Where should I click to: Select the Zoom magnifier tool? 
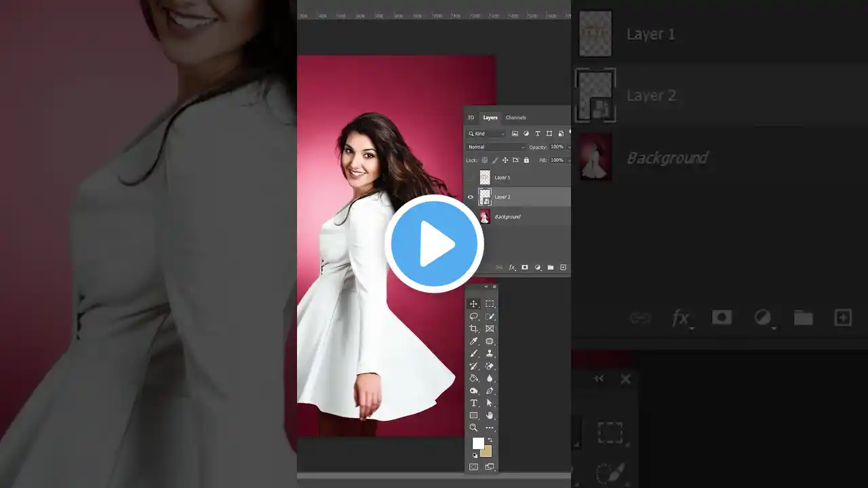[473, 428]
